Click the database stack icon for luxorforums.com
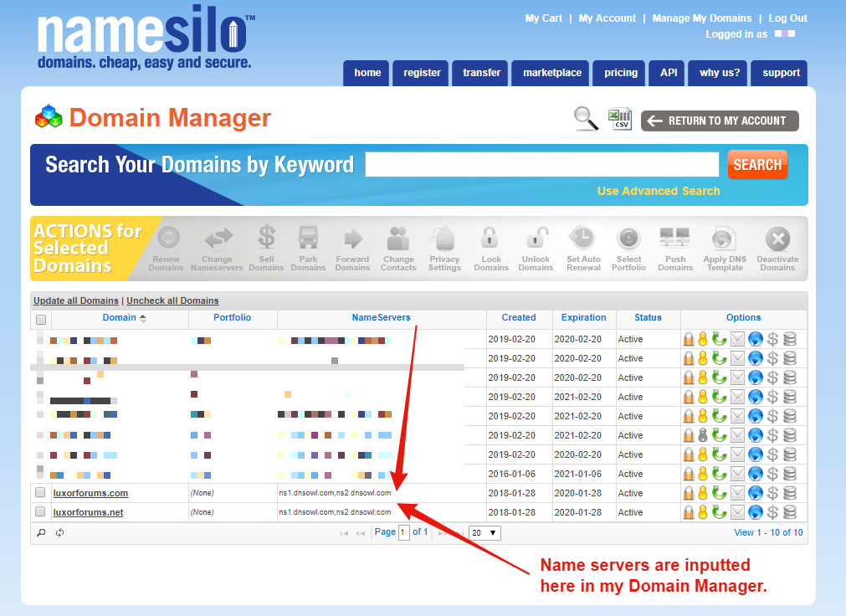 click(790, 493)
